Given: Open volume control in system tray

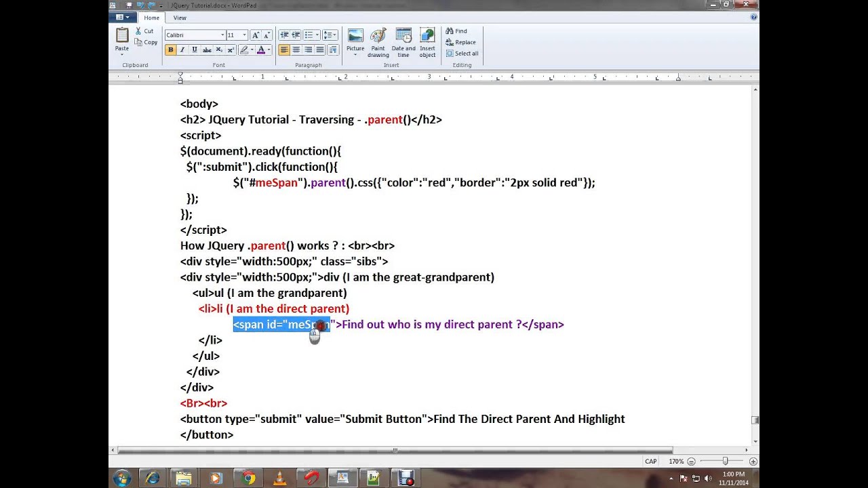Looking at the screenshot, I should click(709, 479).
